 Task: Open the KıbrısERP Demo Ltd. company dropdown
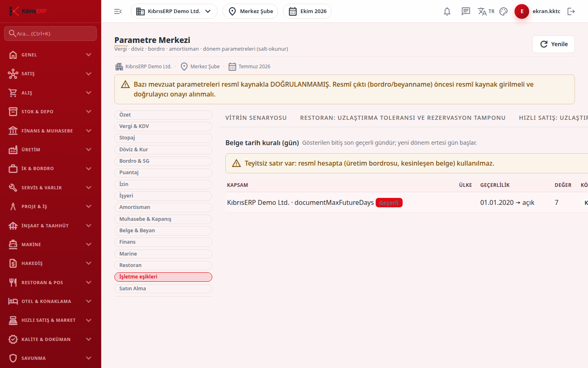coord(174,11)
